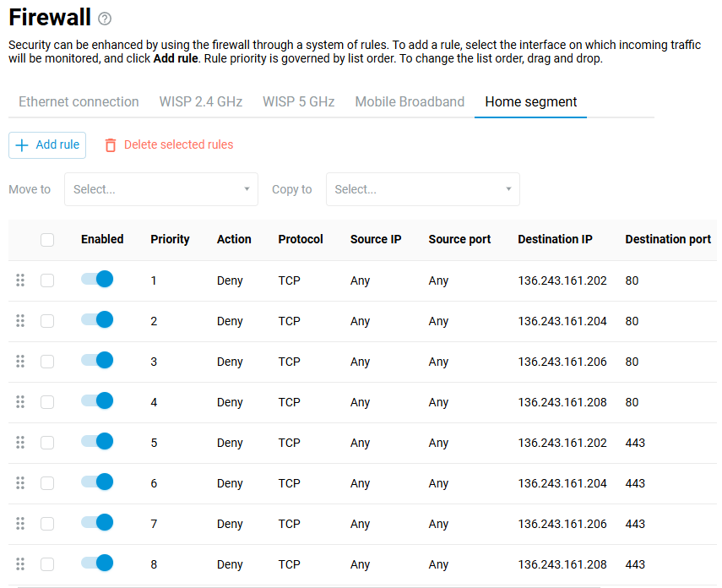This screenshot has width=722, height=588.
Task: Tick the checkbox for priority 4 rule
Action: (47, 402)
